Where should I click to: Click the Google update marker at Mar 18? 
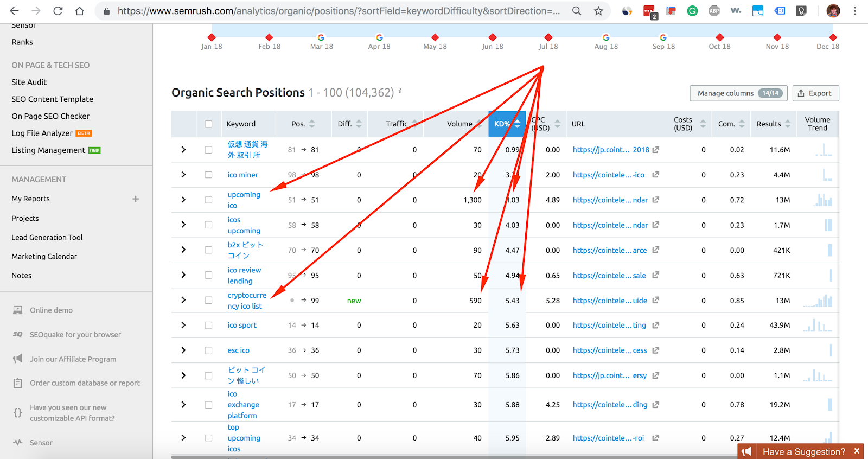pyautogui.click(x=321, y=37)
